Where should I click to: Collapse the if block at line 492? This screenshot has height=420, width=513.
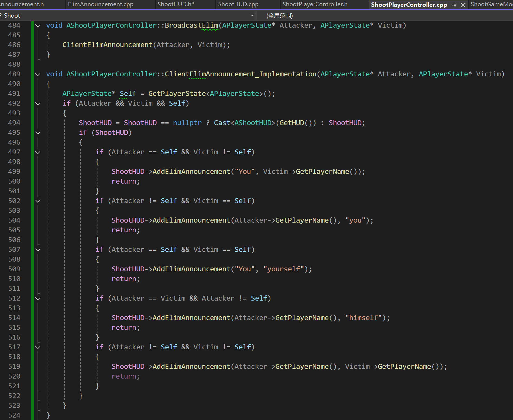coord(38,103)
